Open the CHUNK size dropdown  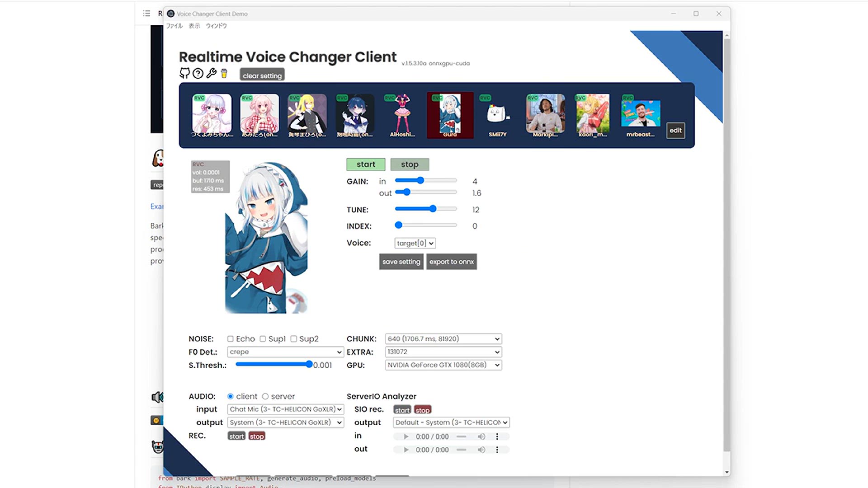pyautogui.click(x=443, y=339)
